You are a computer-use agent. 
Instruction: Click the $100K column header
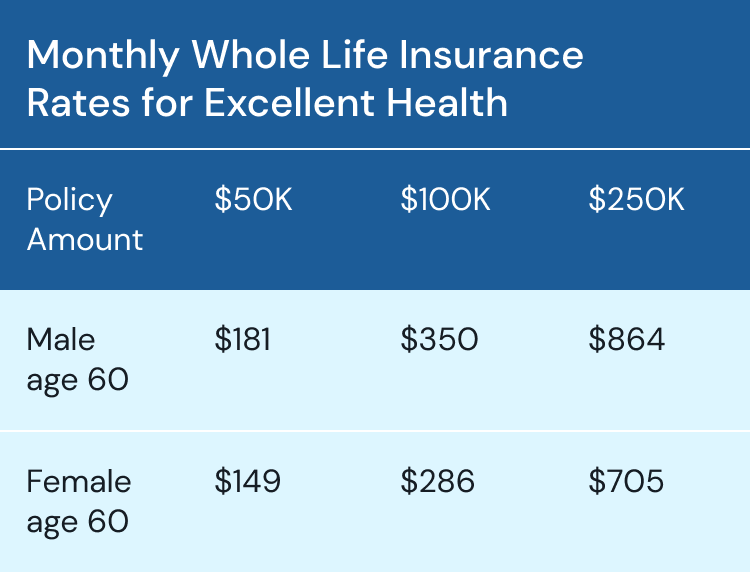(445, 199)
